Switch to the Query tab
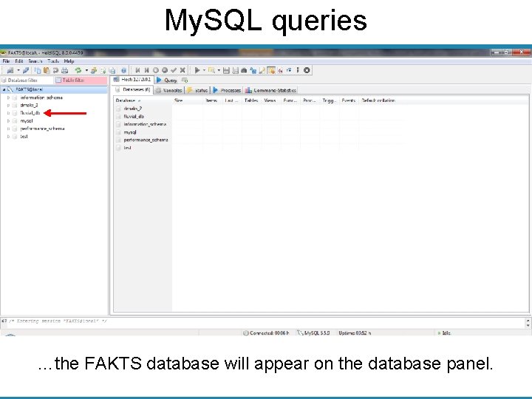 (x=167, y=81)
